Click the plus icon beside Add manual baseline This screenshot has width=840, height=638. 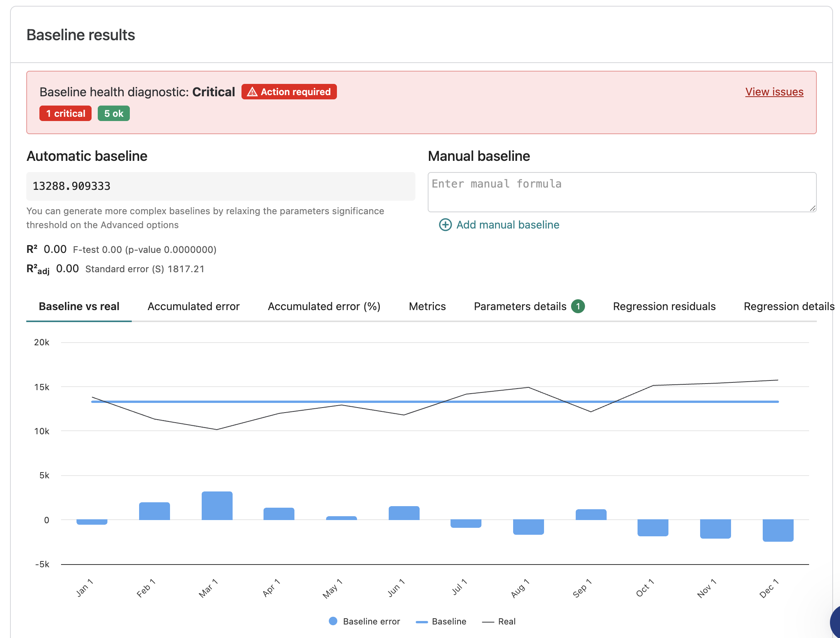point(445,225)
